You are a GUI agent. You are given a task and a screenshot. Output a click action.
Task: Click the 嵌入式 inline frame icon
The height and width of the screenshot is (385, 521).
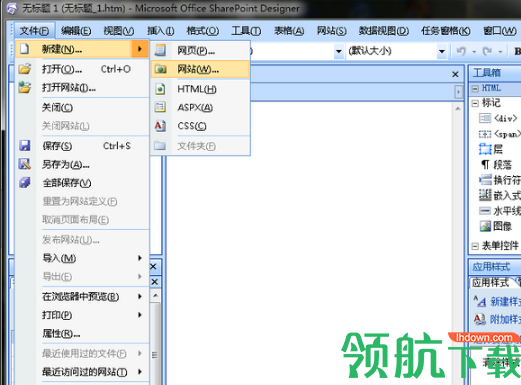point(485,195)
